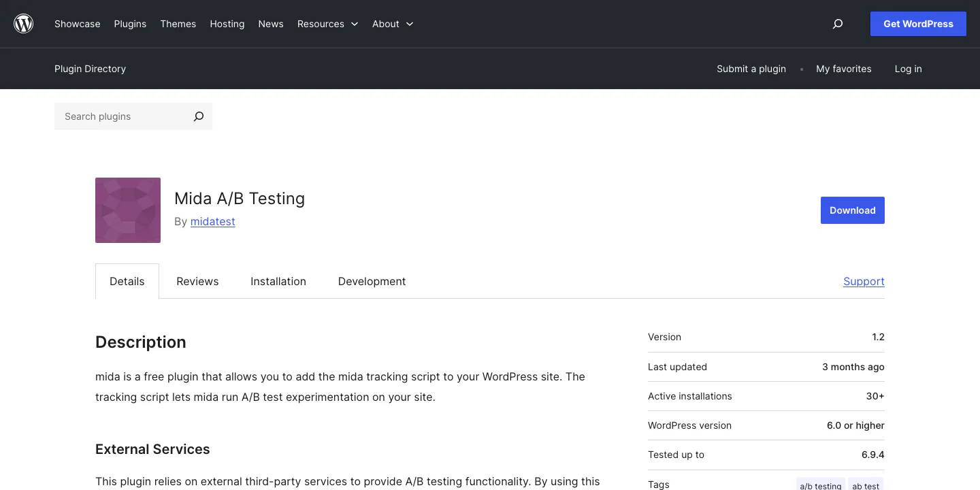Switch to the Reviews tab
The width and height of the screenshot is (980, 490).
click(197, 281)
